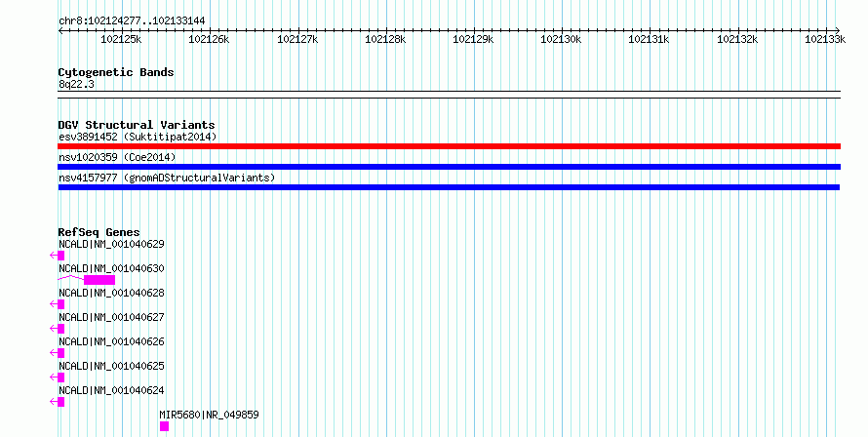This screenshot has height=437, width=868.
Task: Select the DGV Structural Variants track title
Action: tap(137, 125)
